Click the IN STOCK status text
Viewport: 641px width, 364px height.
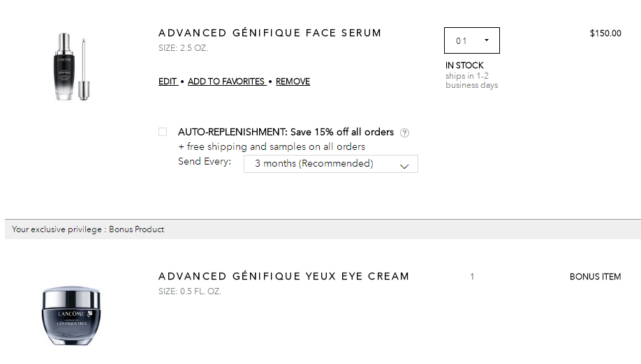pos(464,66)
